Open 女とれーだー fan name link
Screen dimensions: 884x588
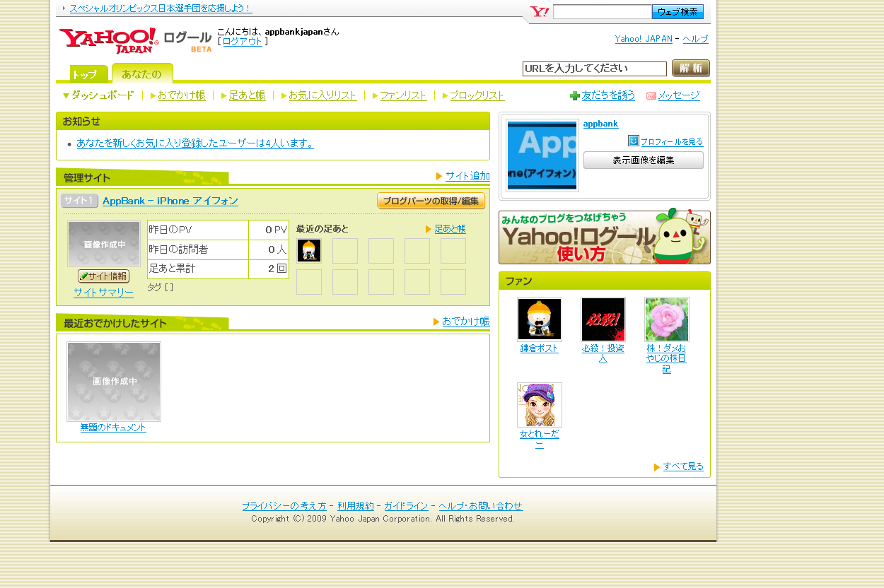click(x=540, y=439)
